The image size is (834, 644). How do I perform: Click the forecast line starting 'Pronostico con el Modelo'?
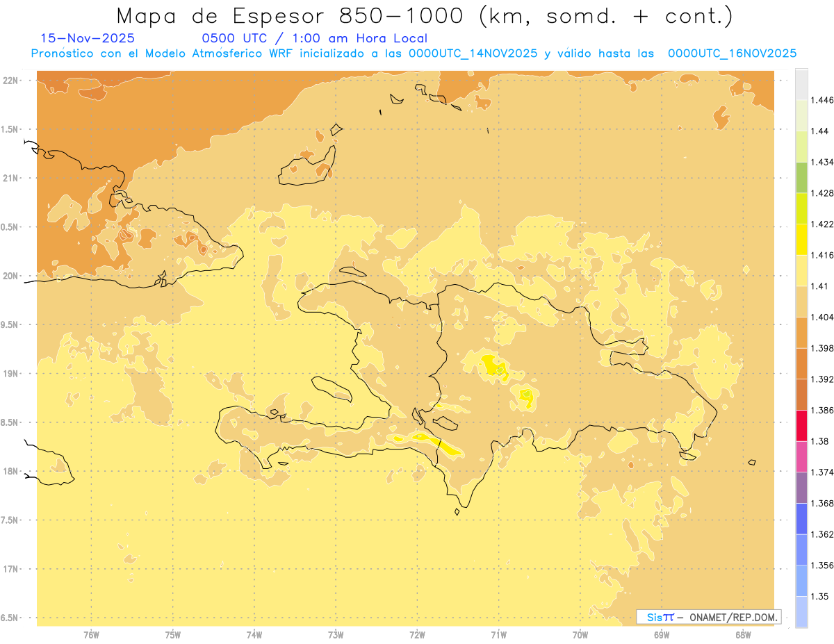click(x=414, y=53)
